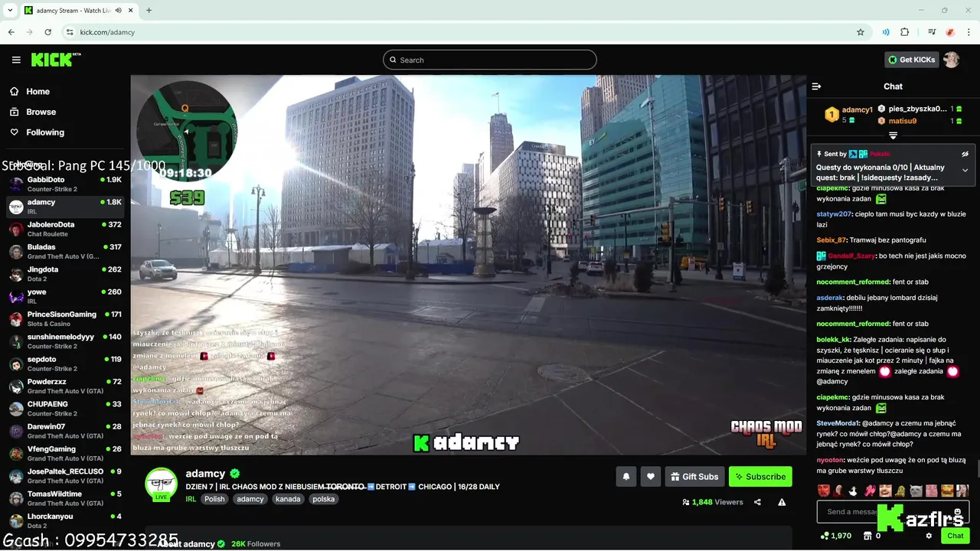The image size is (980, 551).
Task: Click chat username statyw207
Action: (x=834, y=214)
